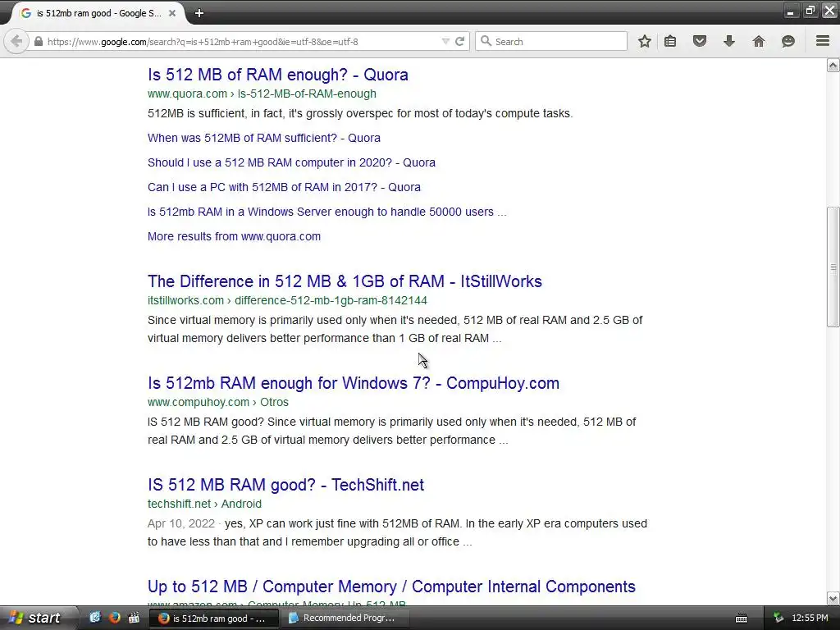Click the network tray icon near clock
This screenshot has width=840, height=630.
click(x=778, y=619)
